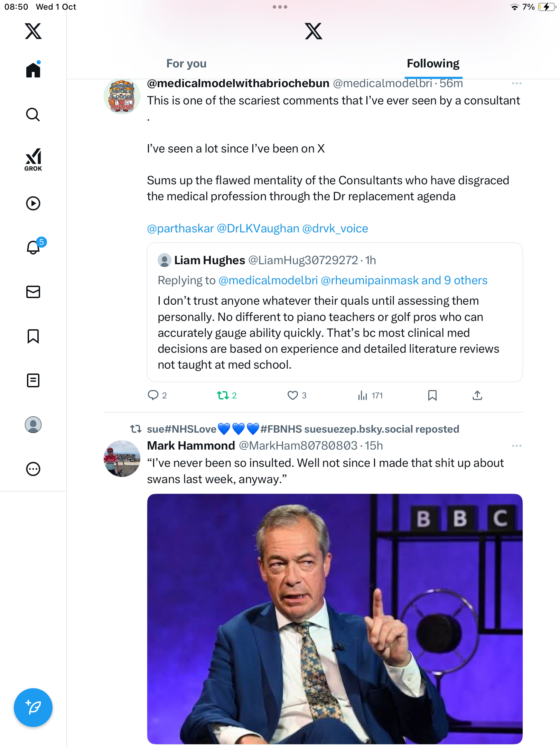Switch to the For you tab
Image resolution: width=560 pixels, height=747 pixels.
pyautogui.click(x=186, y=64)
